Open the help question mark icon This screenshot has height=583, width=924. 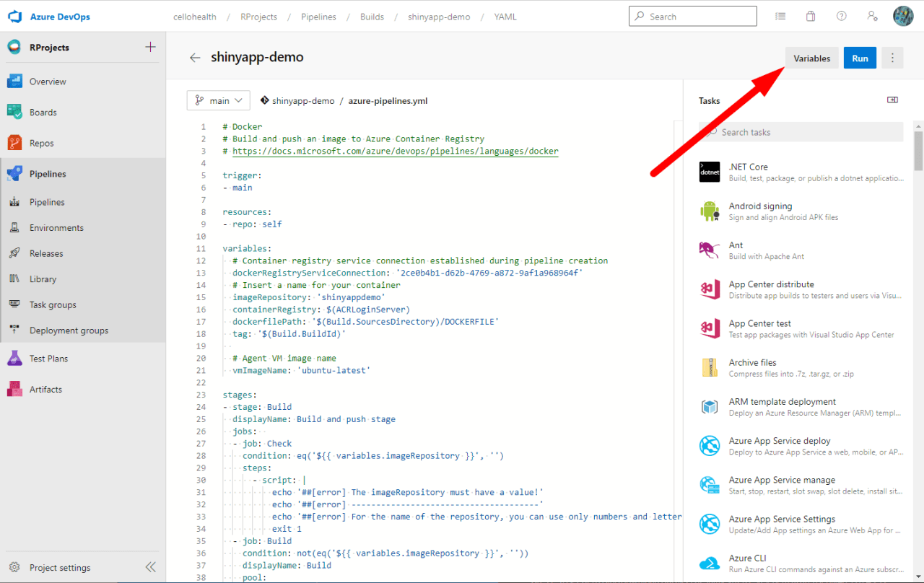point(841,15)
